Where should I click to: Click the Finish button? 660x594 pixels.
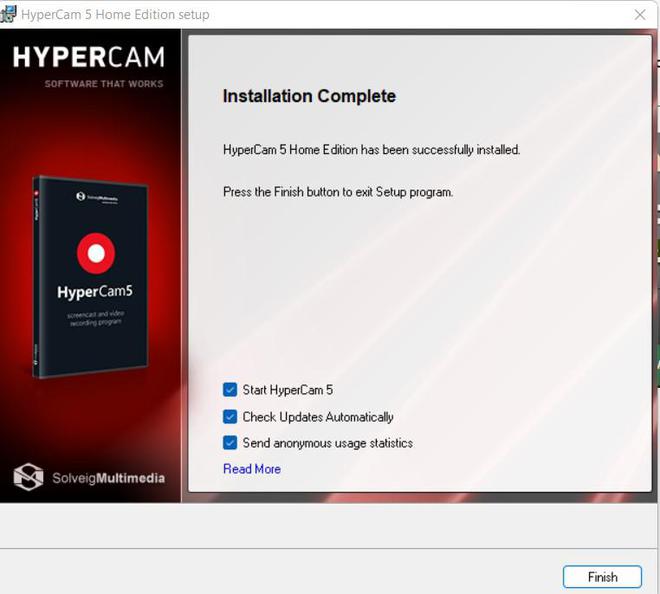coord(602,577)
